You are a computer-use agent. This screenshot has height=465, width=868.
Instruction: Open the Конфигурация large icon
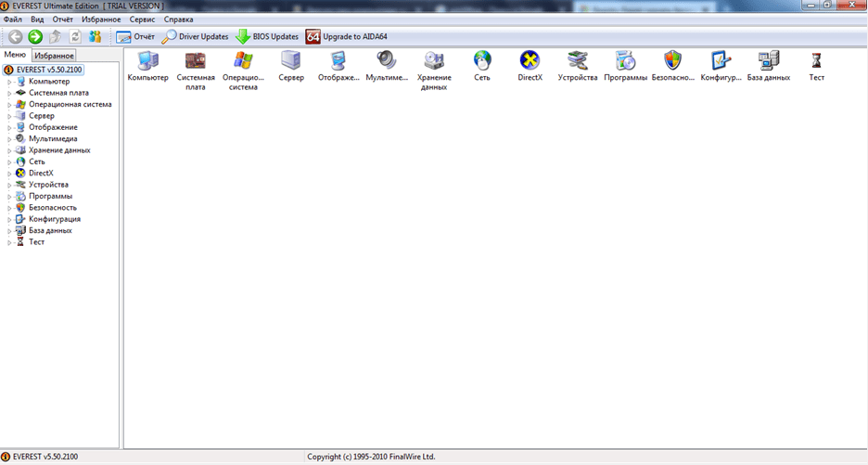pyautogui.click(x=721, y=60)
